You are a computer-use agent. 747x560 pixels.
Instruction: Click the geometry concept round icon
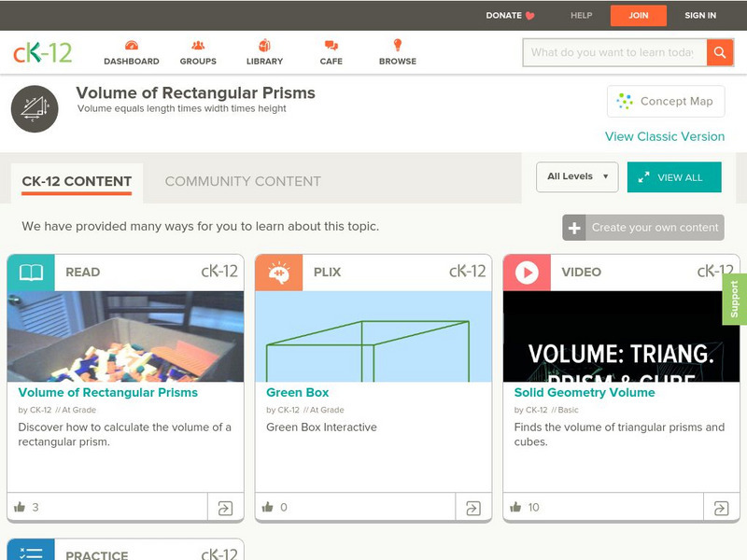click(35, 109)
